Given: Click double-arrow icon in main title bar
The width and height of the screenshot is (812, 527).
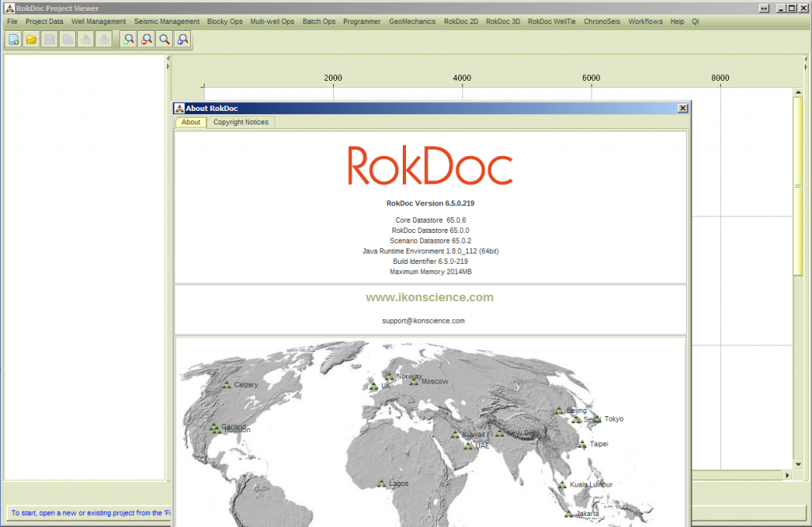Looking at the screenshot, I should coord(764,8).
